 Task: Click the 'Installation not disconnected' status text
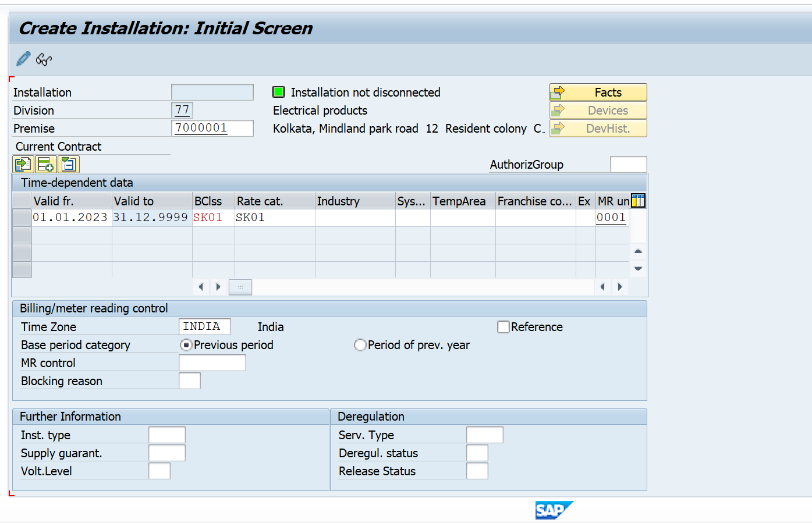tap(366, 92)
